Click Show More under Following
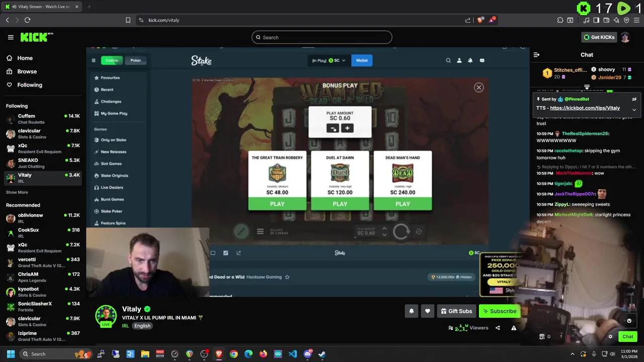The height and width of the screenshot is (362, 644). (x=17, y=192)
